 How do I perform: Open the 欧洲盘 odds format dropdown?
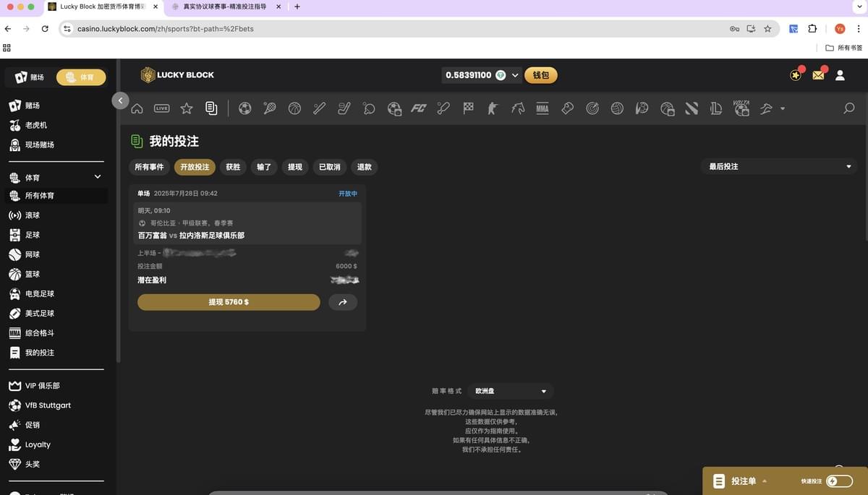511,391
